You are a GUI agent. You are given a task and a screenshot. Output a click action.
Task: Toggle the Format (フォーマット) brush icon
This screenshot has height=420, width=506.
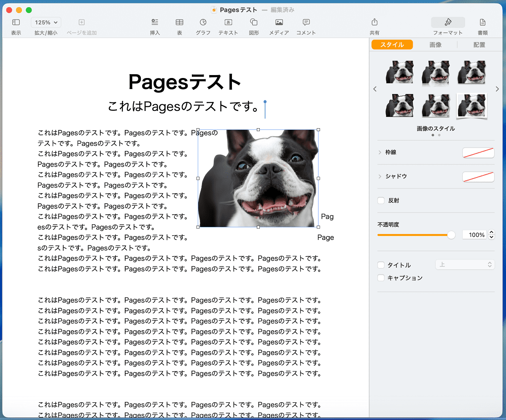(448, 22)
